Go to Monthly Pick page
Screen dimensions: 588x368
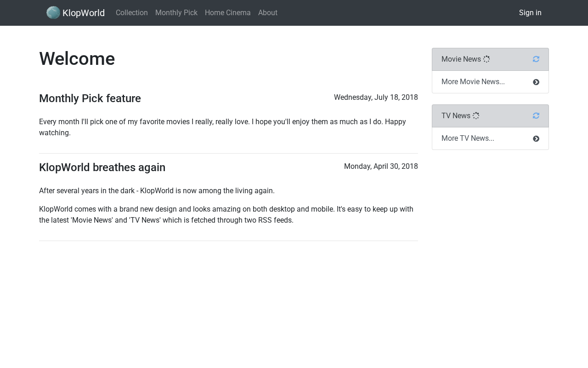[176, 13]
